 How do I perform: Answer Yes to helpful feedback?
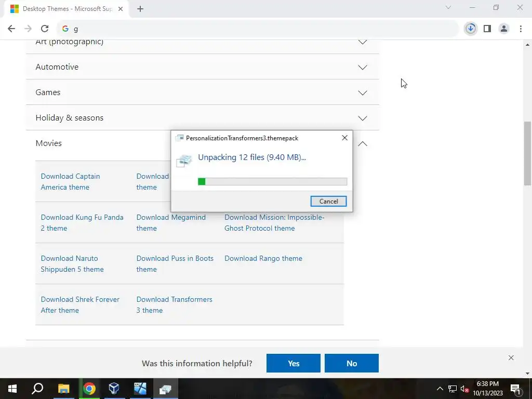tap(294, 363)
